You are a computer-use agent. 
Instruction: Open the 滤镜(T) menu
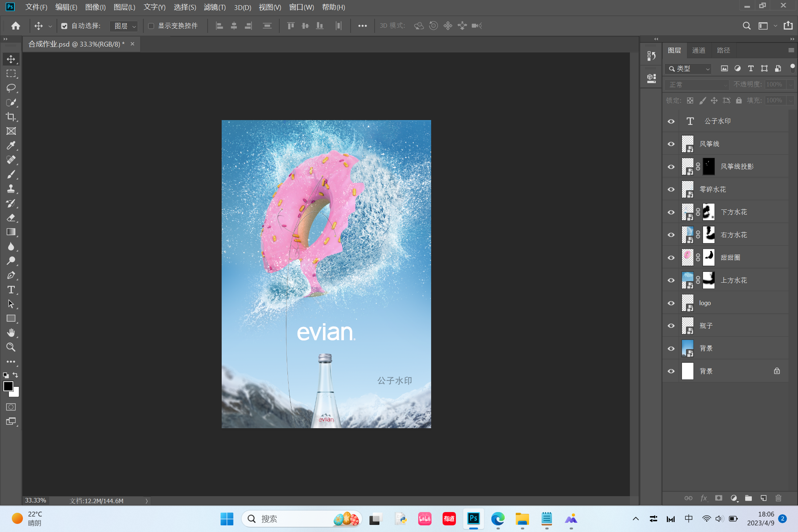pyautogui.click(x=215, y=7)
